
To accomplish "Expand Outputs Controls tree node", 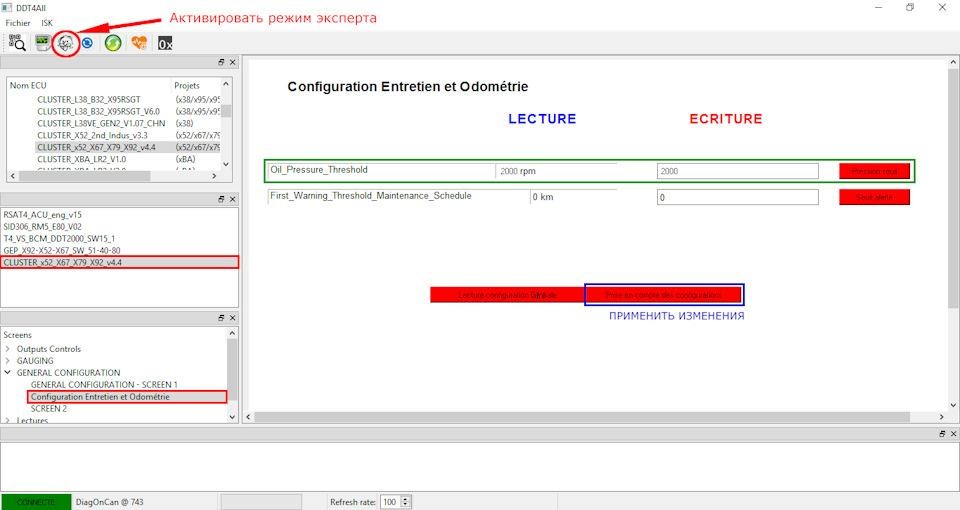I will [x=7, y=349].
